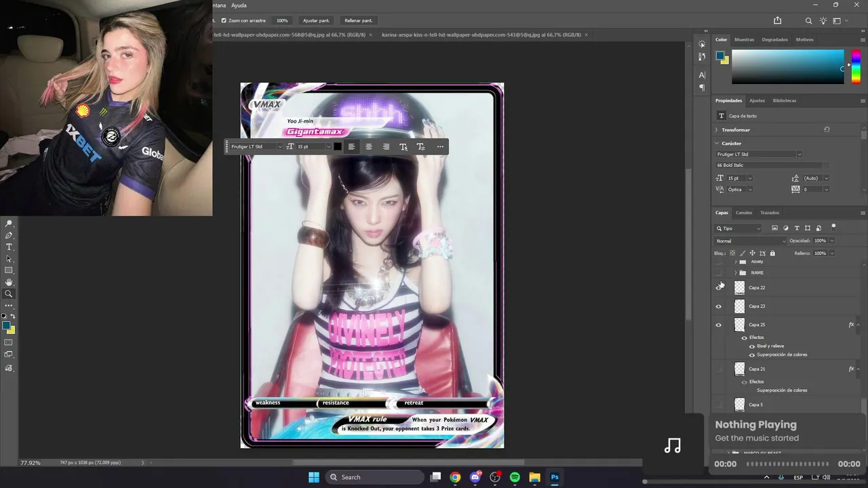
Task: Filter layers by shape layers
Action: 808,228
